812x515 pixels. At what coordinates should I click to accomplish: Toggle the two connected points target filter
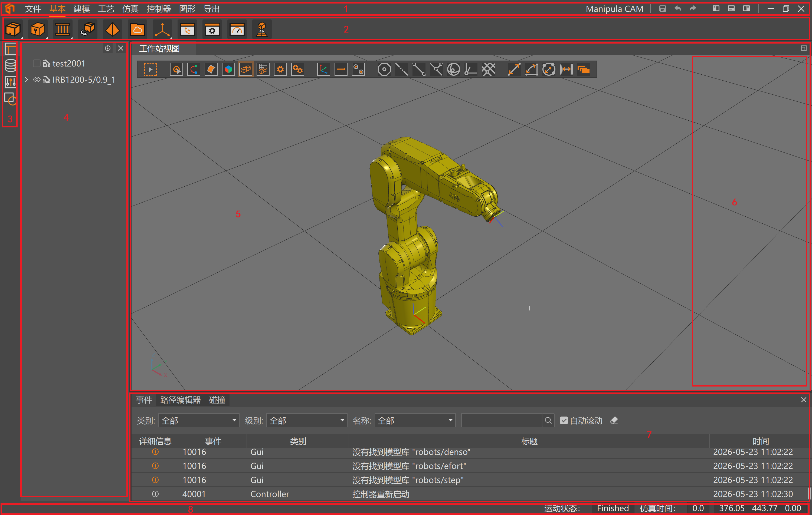[358, 70]
